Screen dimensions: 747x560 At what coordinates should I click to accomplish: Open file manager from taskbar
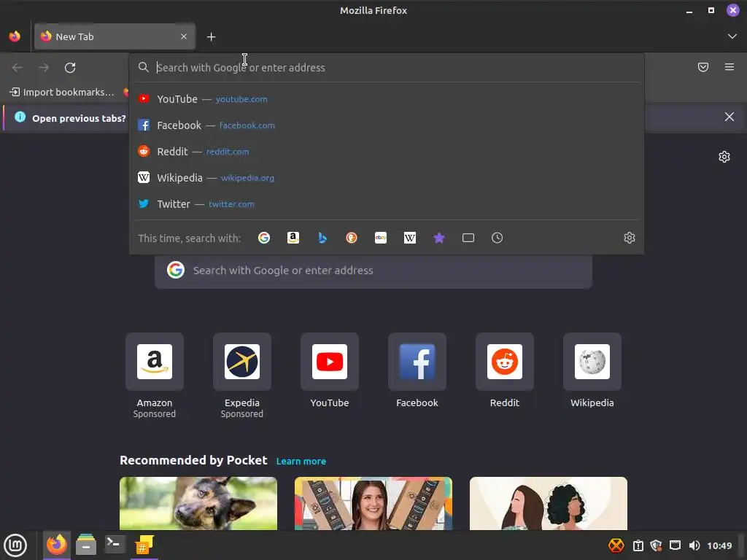click(x=86, y=545)
